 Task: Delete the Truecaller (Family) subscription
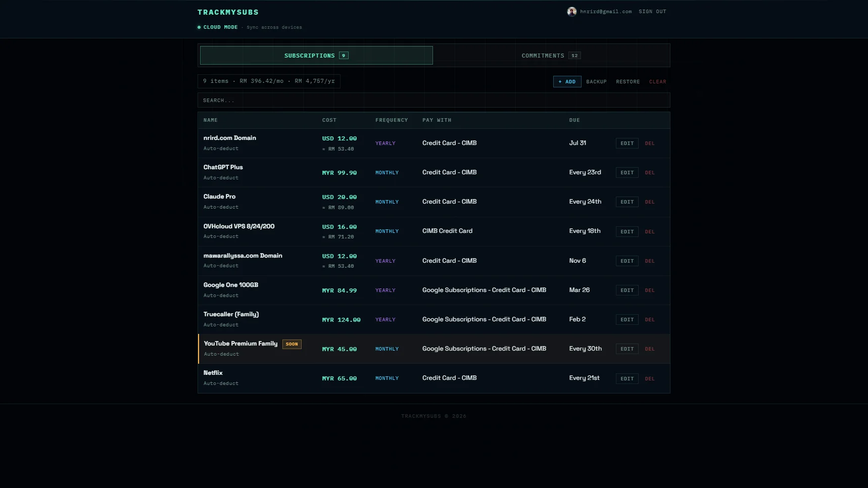pos(650,320)
